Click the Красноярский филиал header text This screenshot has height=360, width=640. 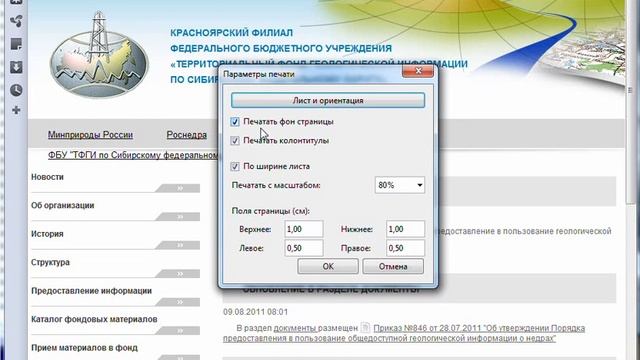coord(231,33)
